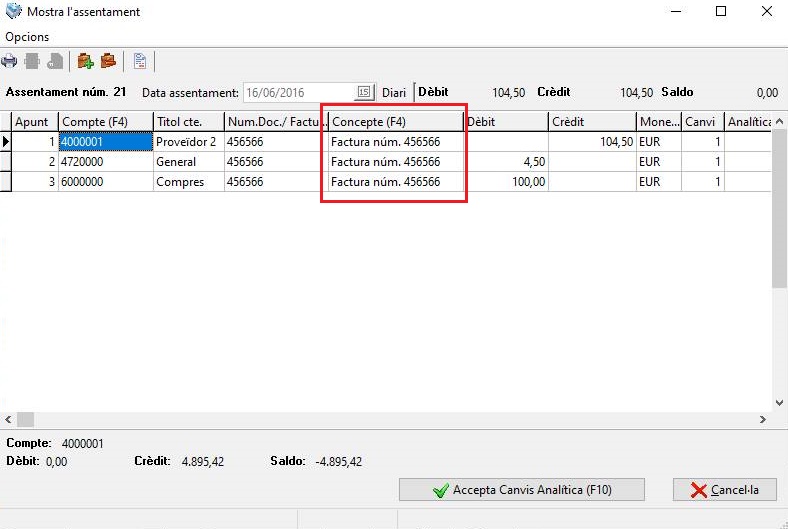Maximize the Mostra l'assentament window
The width and height of the screenshot is (788, 529).
click(x=721, y=11)
